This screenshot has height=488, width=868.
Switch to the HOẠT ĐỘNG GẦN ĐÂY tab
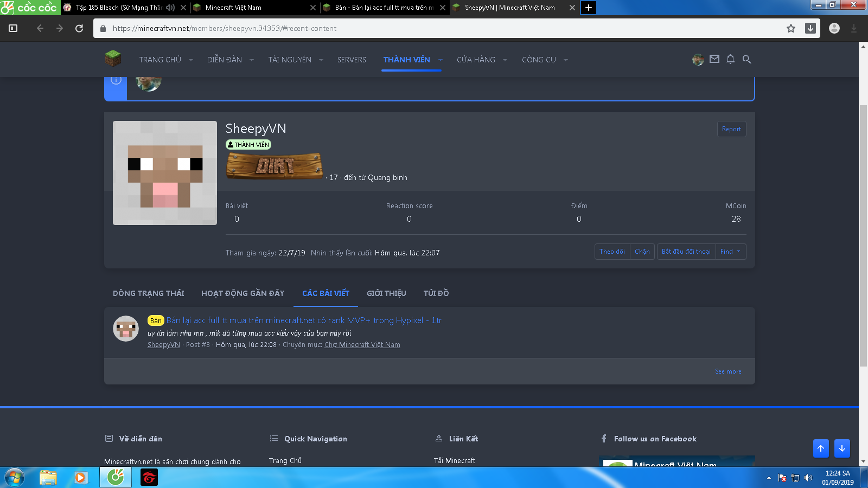243,293
